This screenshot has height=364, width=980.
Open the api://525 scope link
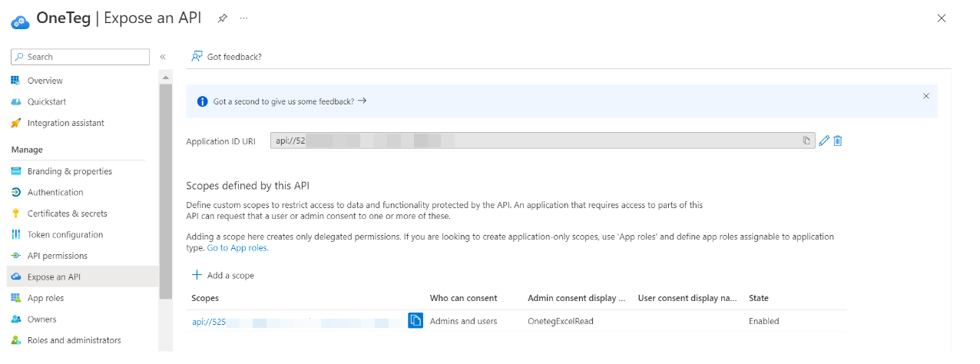tap(209, 321)
